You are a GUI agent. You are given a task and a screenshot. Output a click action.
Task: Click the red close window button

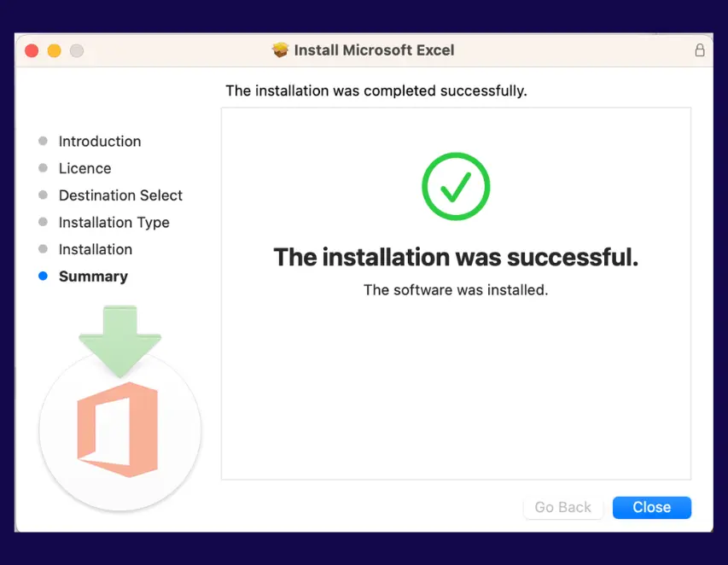pyautogui.click(x=32, y=50)
